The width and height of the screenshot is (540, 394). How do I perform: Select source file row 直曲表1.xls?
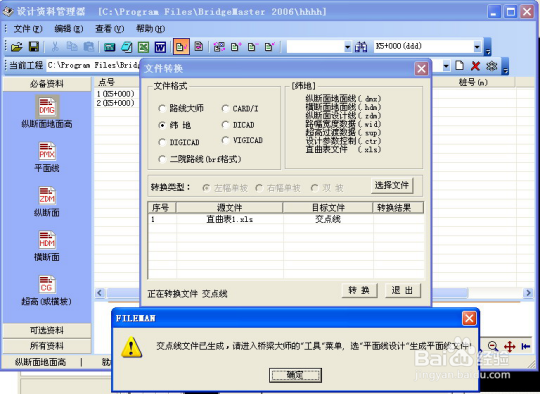pyautogui.click(x=286, y=219)
